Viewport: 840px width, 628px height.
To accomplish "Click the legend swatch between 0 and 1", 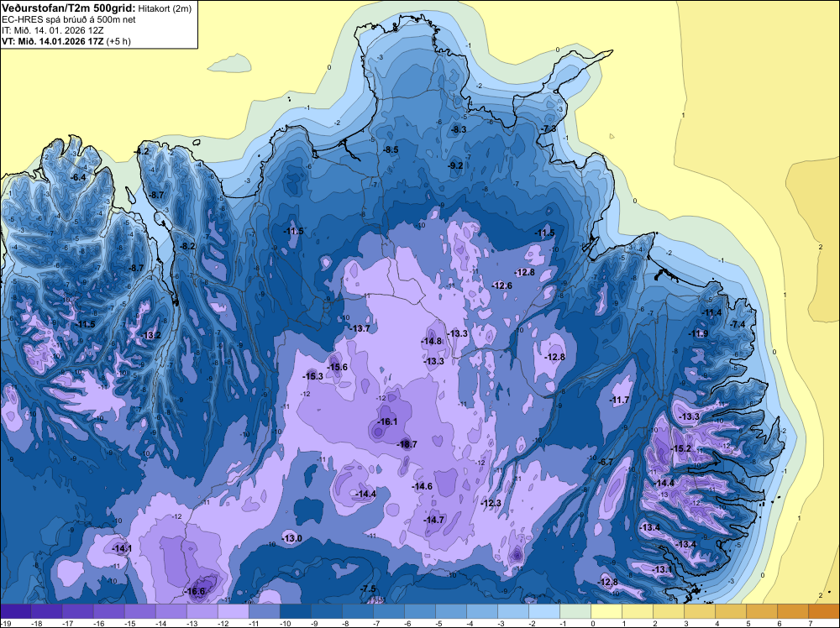I will 606,611.
